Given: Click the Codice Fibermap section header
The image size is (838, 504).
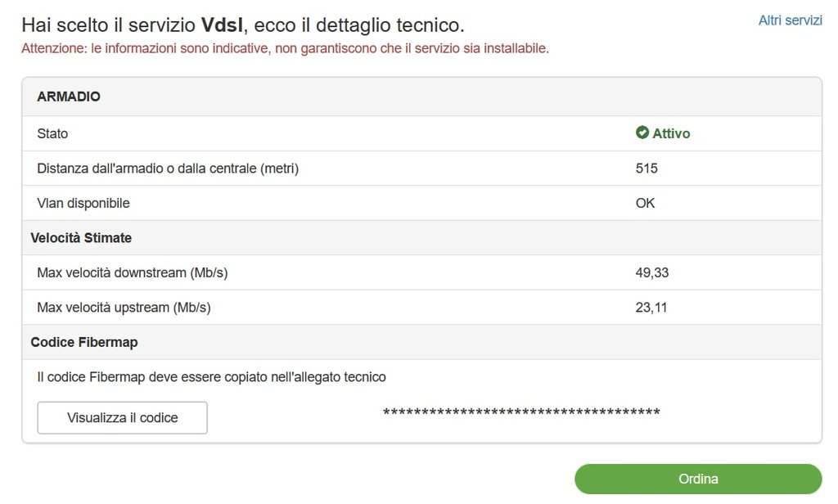Looking at the screenshot, I should click(x=84, y=342).
